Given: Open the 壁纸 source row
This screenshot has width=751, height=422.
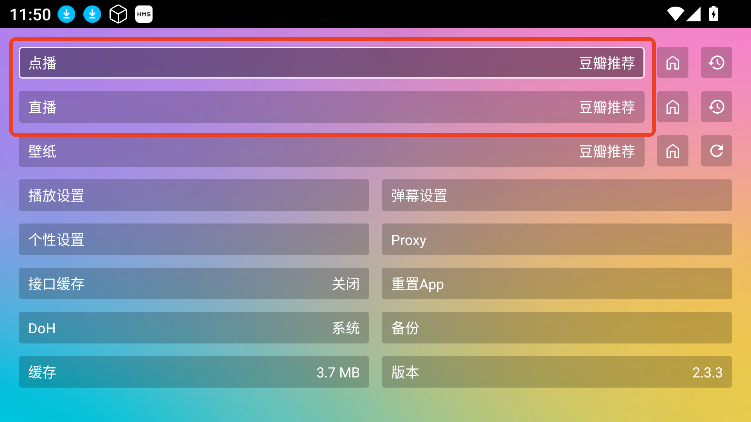Looking at the screenshot, I should click(331, 151).
